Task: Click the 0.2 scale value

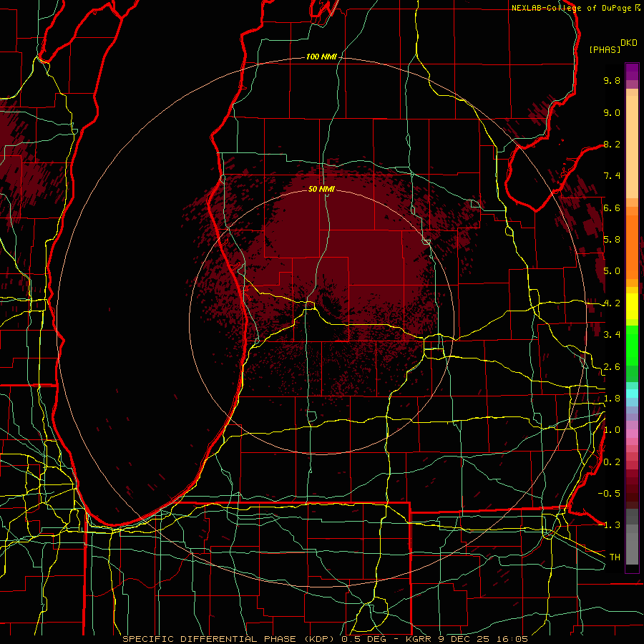Action: coord(612,462)
